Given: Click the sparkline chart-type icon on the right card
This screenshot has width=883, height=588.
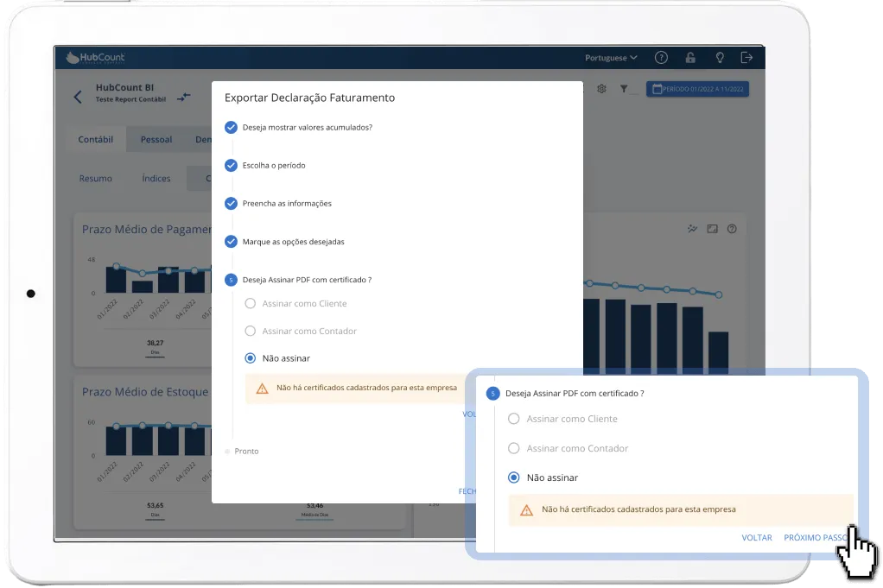Looking at the screenshot, I should pos(693,229).
